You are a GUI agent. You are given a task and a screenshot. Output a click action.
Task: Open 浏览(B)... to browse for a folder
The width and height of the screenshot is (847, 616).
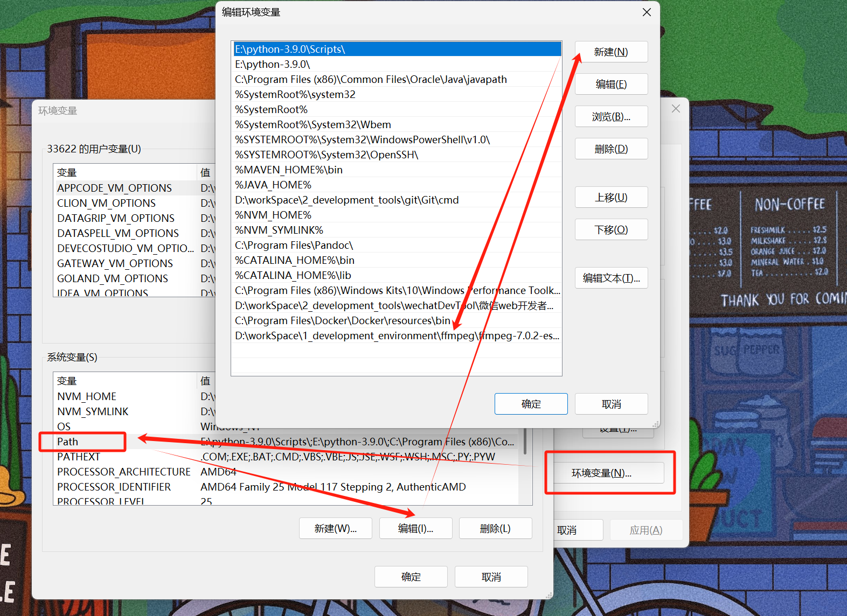[x=611, y=117]
